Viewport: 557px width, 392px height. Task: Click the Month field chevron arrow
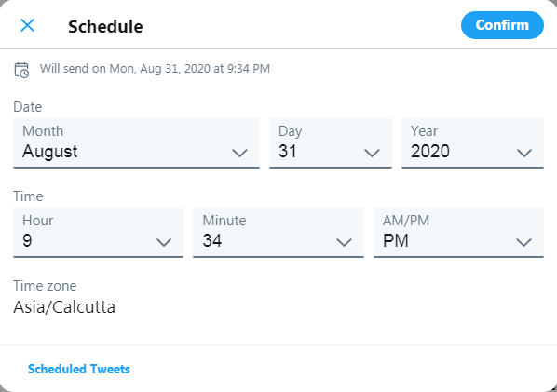239,153
